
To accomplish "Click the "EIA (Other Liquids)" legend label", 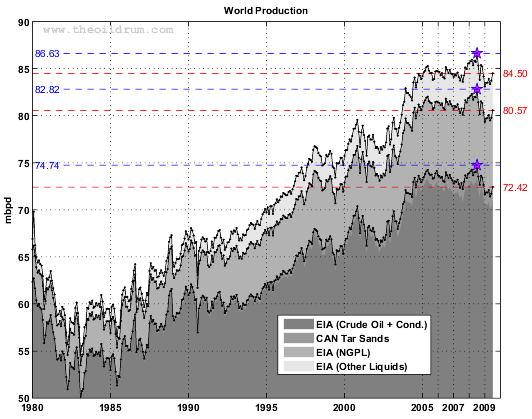I will tap(362, 367).
